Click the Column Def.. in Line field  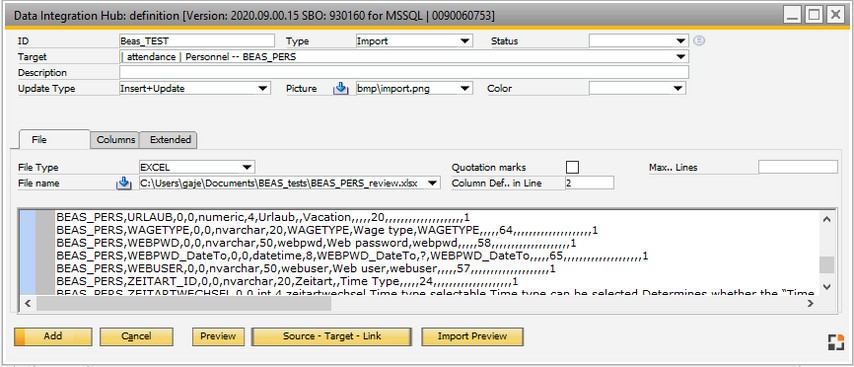click(x=589, y=184)
